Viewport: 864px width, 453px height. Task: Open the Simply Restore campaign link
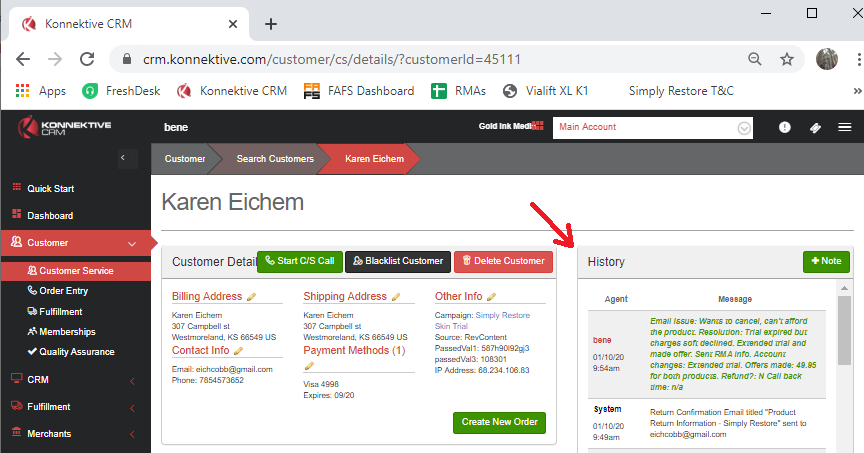[503, 316]
